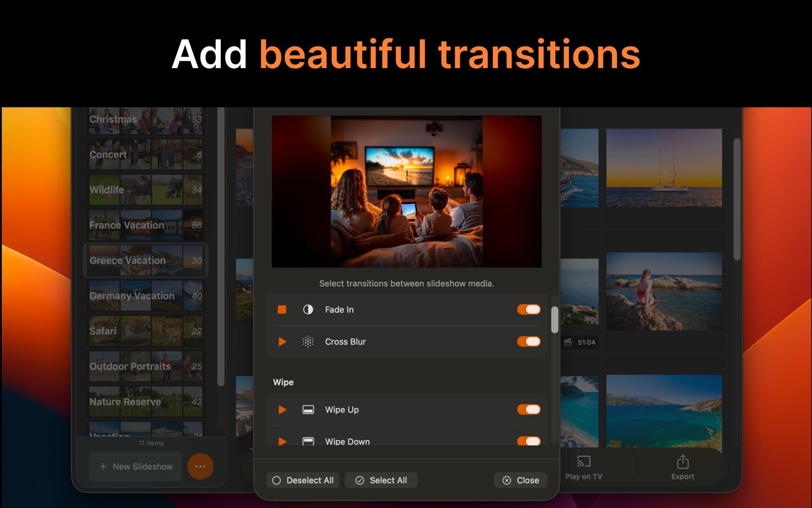Click the 51:04 duration badge
The height and width of the screenshot is (508, 812).
(580, 342)
